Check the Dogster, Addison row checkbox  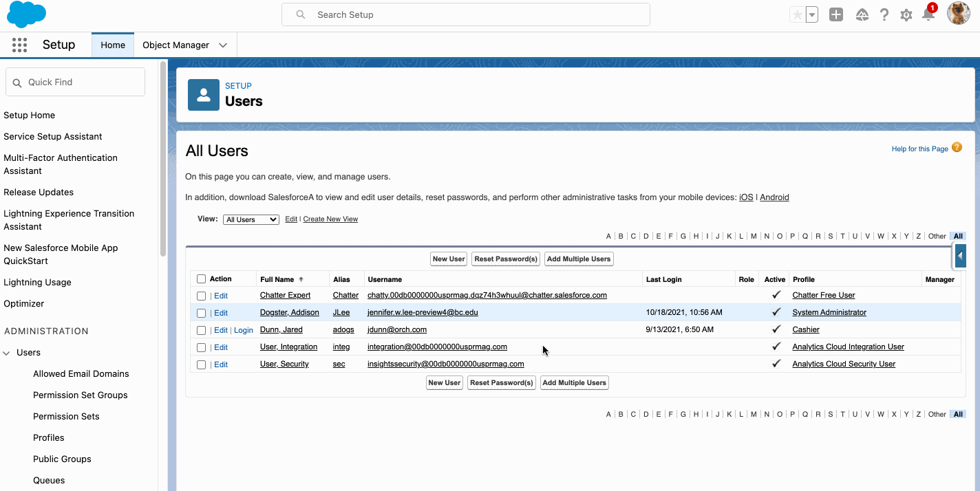coord(201,313)
